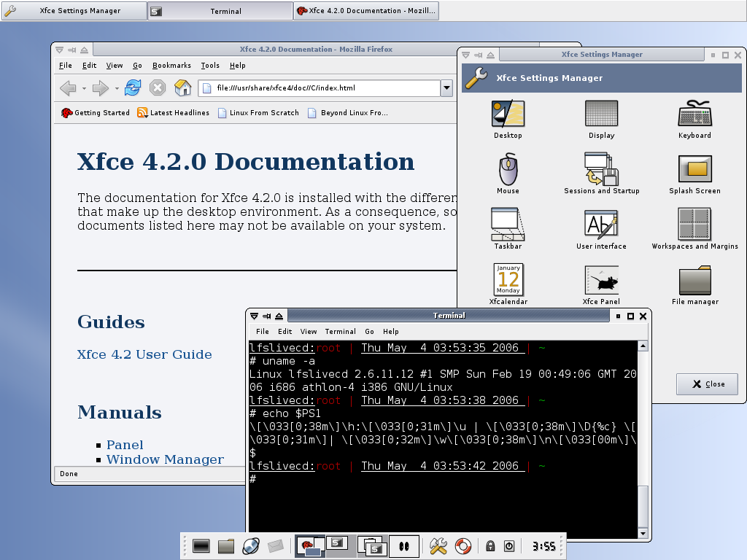Expand the address bar URL dropdown
This screenshot has height=560, width=747.
446,88
